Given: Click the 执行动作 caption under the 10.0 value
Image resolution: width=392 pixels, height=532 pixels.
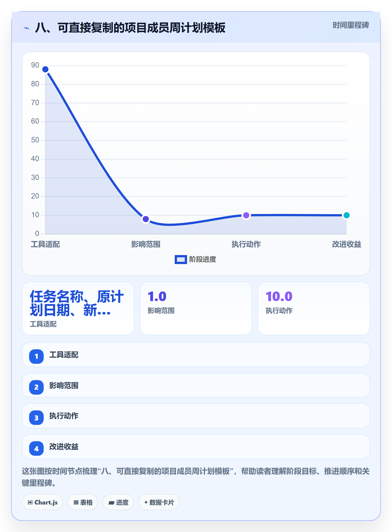Looking at the screenshot, I should click(x=279, y=311).
